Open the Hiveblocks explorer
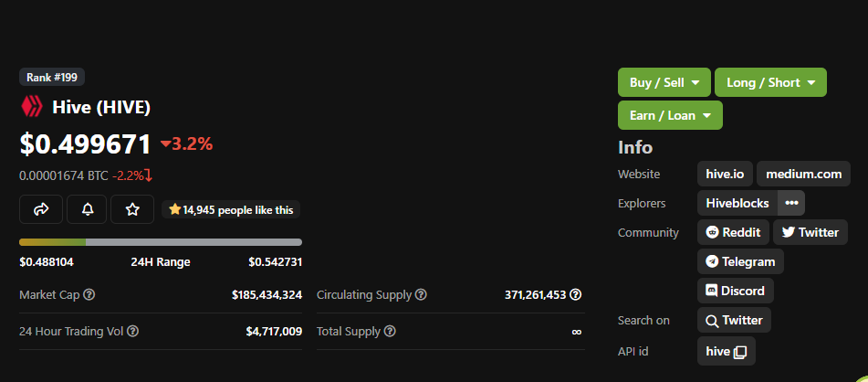Image resolution: width=868 pixels, height=382 pixels. point(737,203)
